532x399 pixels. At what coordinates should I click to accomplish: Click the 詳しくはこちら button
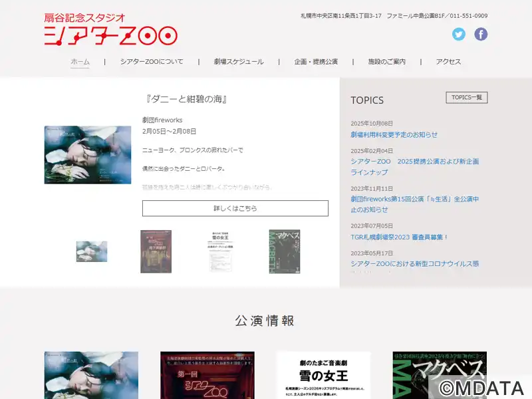point(235,208)
